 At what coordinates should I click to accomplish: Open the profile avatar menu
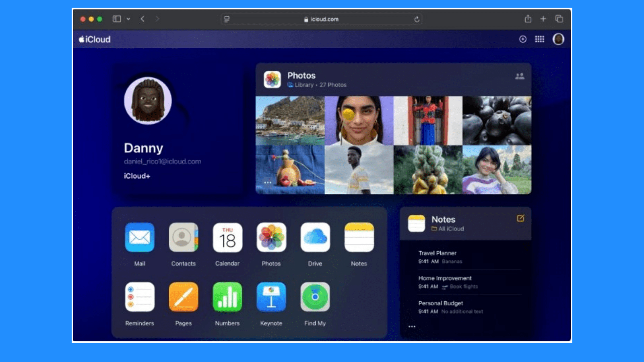click(558, 39)
